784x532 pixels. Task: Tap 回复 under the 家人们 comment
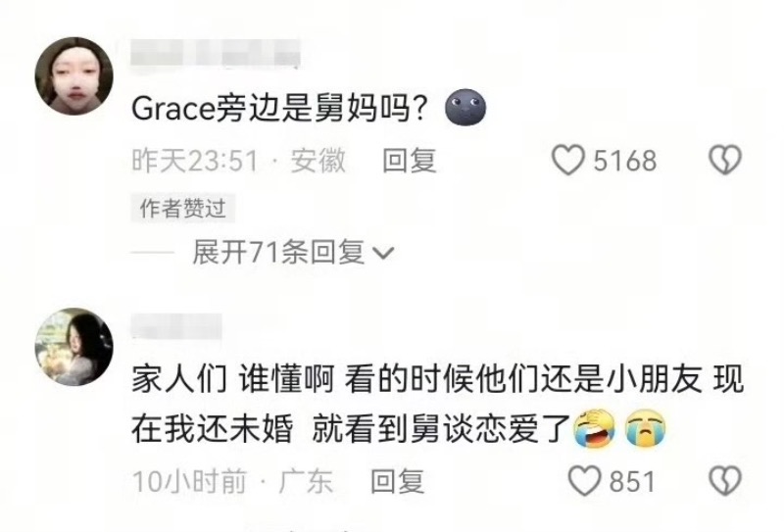[x=398, y=481]
